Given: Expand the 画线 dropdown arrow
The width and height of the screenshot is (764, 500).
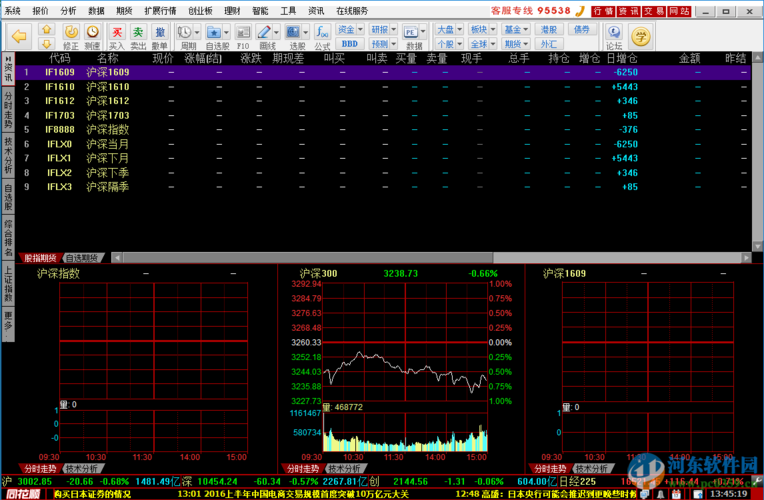Looking at the screenshot, I should tap(276, 33).
